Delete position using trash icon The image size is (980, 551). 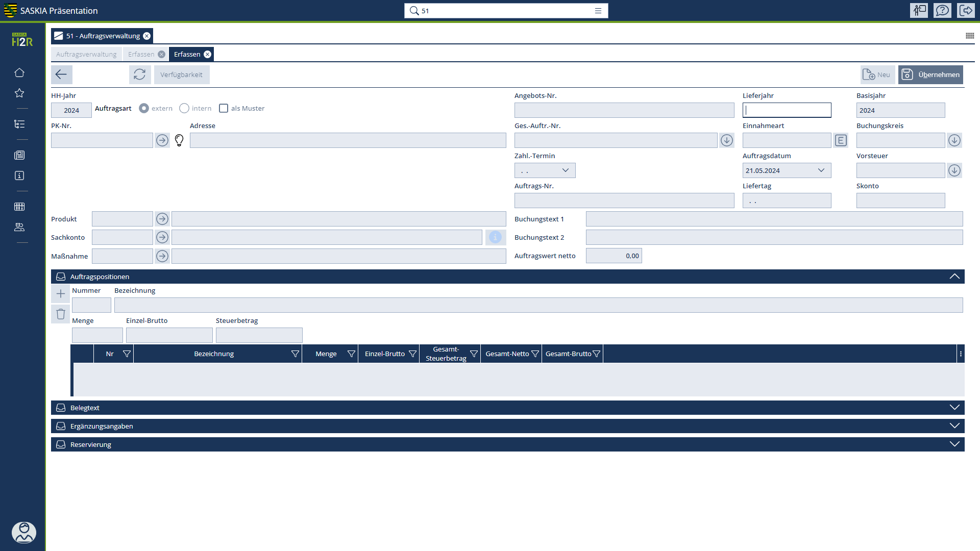pyautogui.click(x=61, y=314)
